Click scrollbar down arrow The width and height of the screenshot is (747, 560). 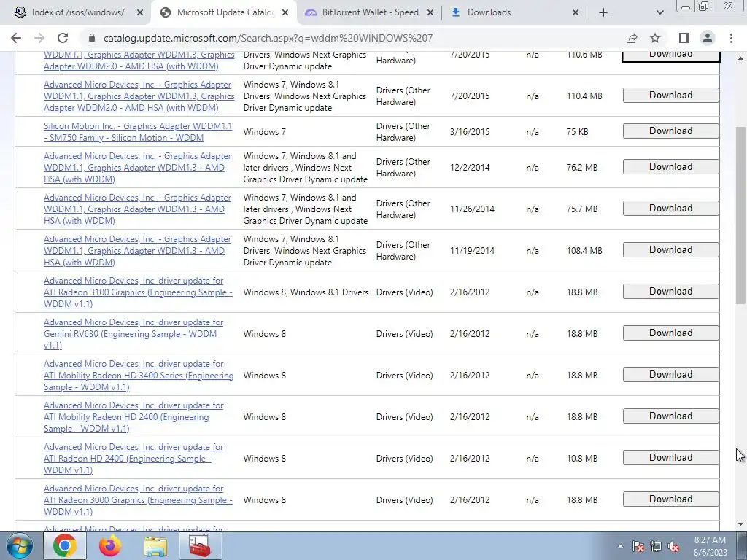tap(740, 525)
